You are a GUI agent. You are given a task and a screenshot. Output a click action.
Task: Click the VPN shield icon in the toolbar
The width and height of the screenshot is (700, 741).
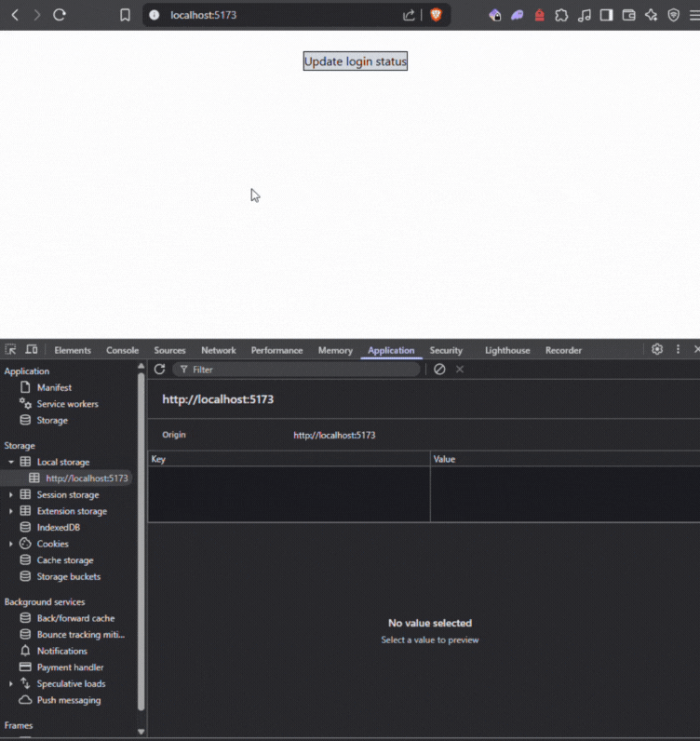674,15
